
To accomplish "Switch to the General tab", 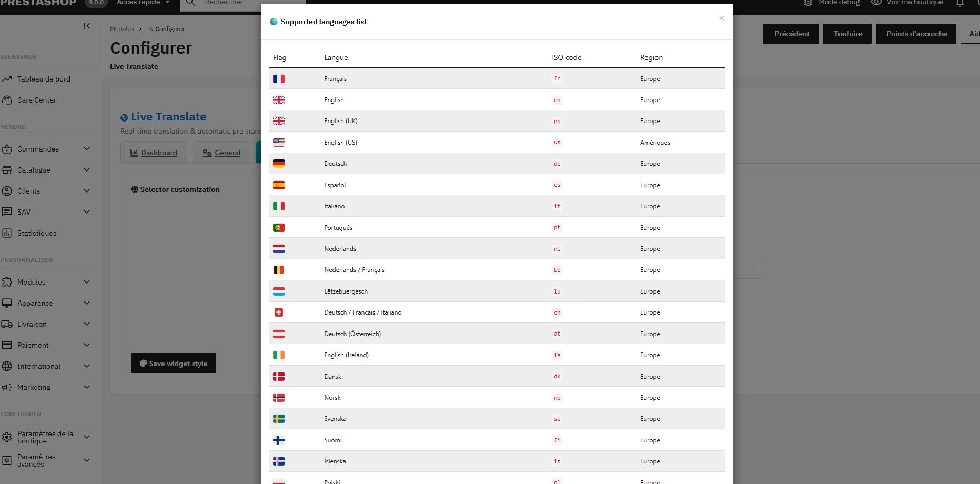I will coord(221,153).
